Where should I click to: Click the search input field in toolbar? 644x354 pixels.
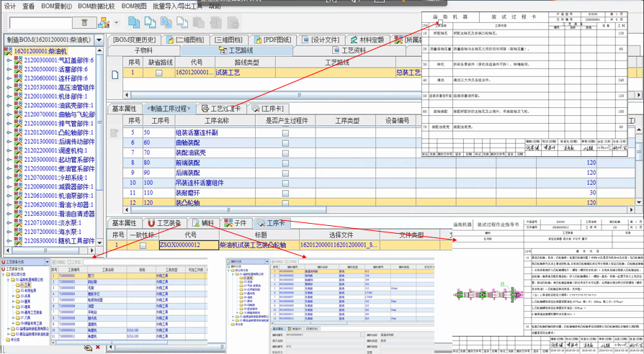(x=42, y=23)
